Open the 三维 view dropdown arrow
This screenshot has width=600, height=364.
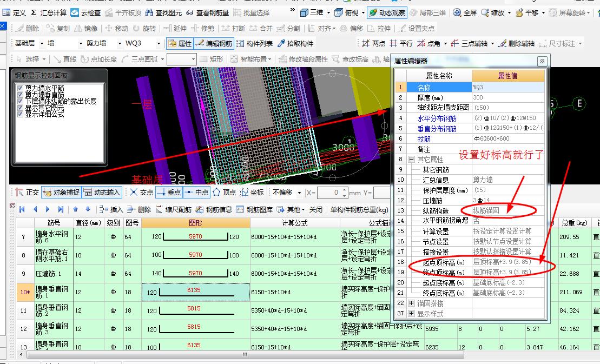pyautogui.click(x=328, y=12)
